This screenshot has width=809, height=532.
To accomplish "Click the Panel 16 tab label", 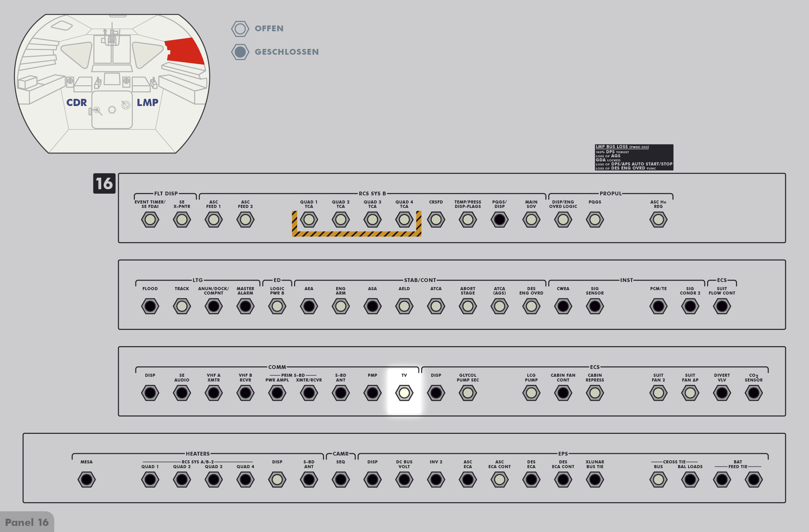I will tap(27, 522).
